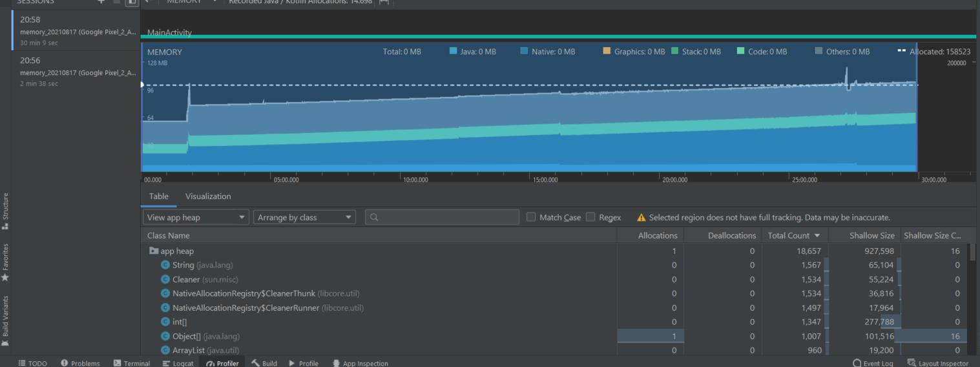Open the Arrange by class dropdown
Image resolution: width=980 pixels, height=367 pixels.
(x=305, y=218)
